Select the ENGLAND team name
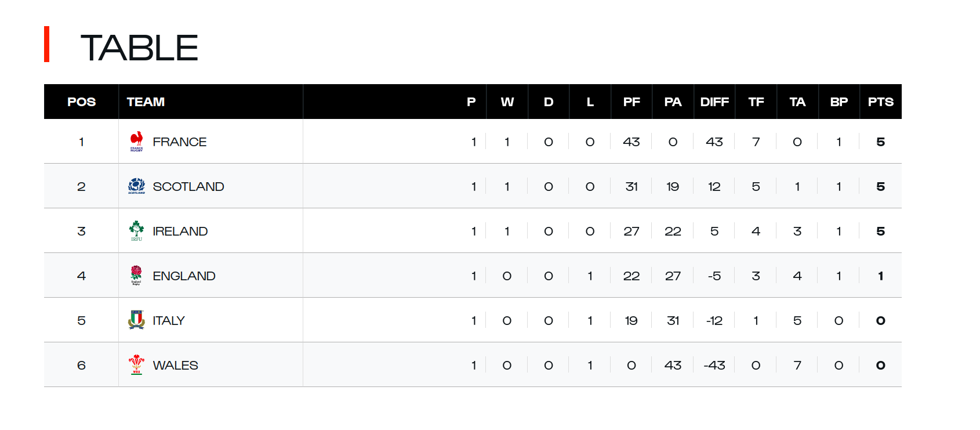Viewport: 980px width, 430px height. pyautogui.click(x=184, y=276)
